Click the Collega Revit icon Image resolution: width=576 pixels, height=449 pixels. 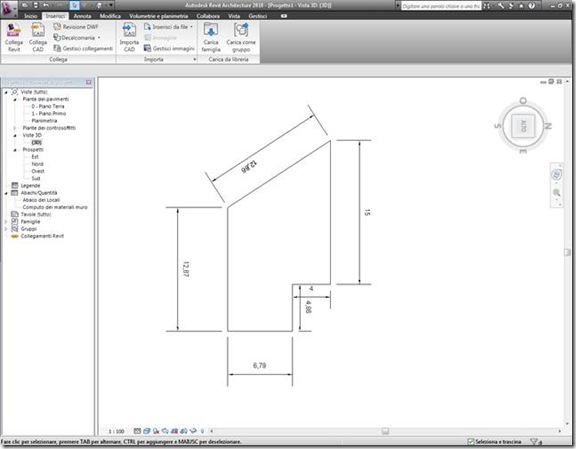tap(14, 30)
